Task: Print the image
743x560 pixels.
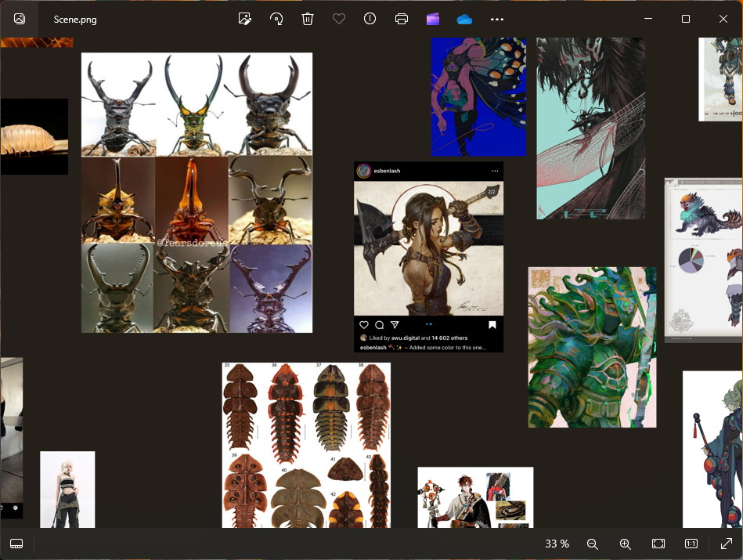Action: (x=402, y=19)
